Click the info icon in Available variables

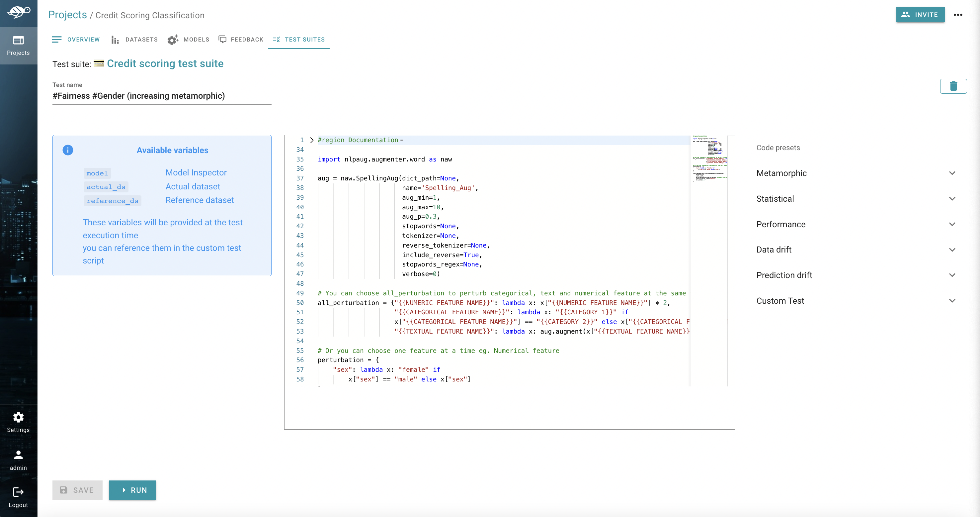click(x=68, y=150)
